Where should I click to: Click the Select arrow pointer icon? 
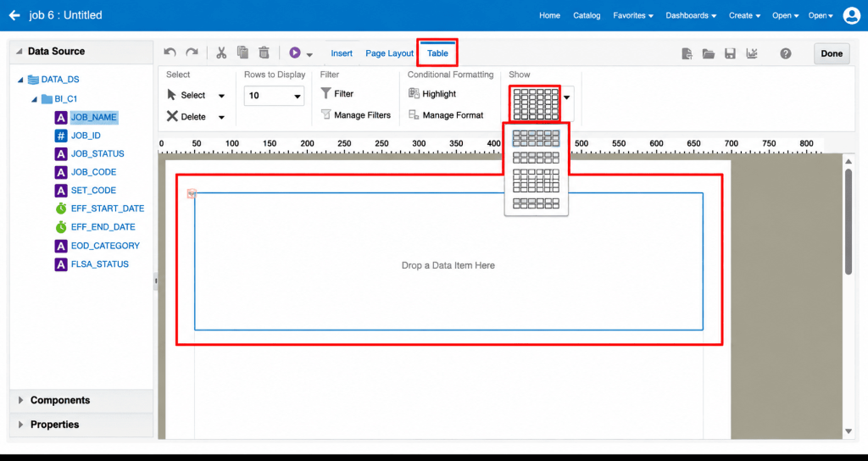pyautogui.click(x=172, y=95)
